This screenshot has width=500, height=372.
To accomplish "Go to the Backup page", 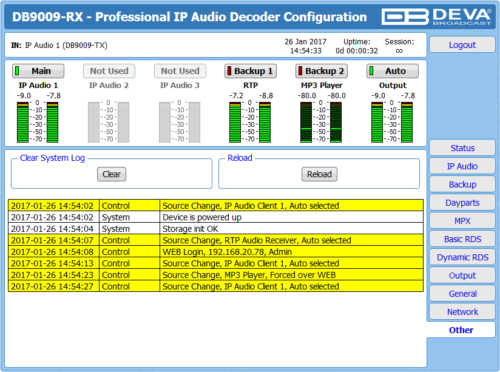I will [462, 184].
